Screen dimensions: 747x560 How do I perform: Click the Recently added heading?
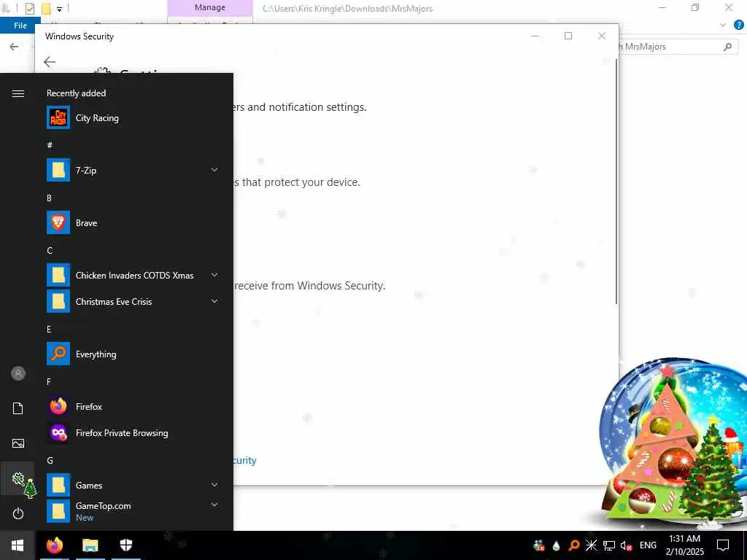pos(76,93)
